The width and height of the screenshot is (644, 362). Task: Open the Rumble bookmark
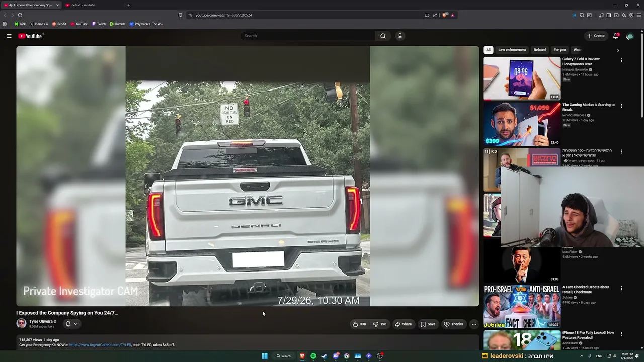[x=118, y=24]
